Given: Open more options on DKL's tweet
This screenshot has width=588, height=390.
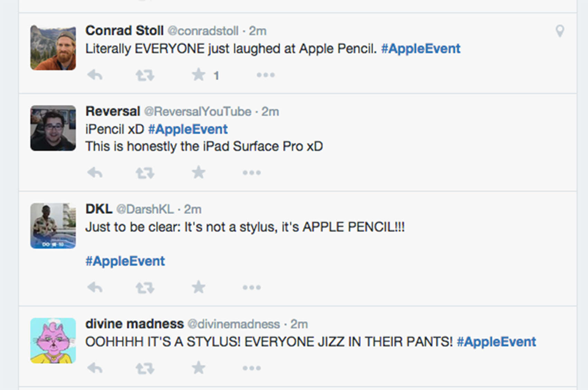Looking at the screenshot, I should 251,287.
